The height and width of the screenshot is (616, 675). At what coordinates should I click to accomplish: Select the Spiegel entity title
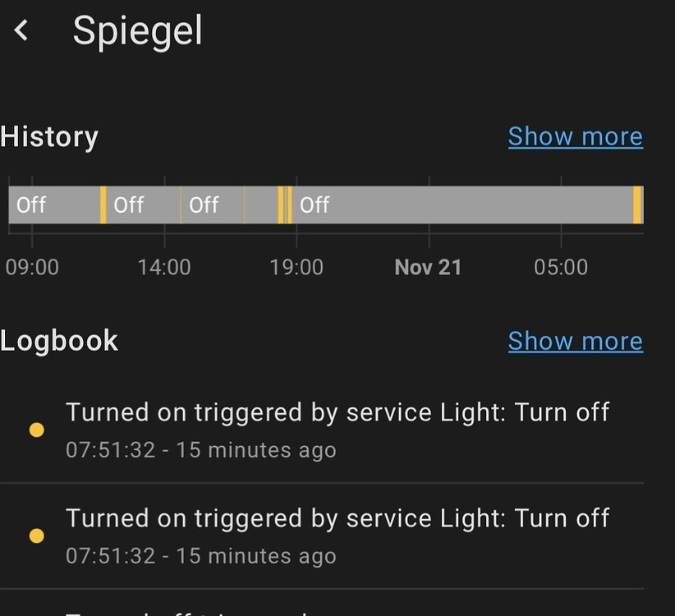138,30
